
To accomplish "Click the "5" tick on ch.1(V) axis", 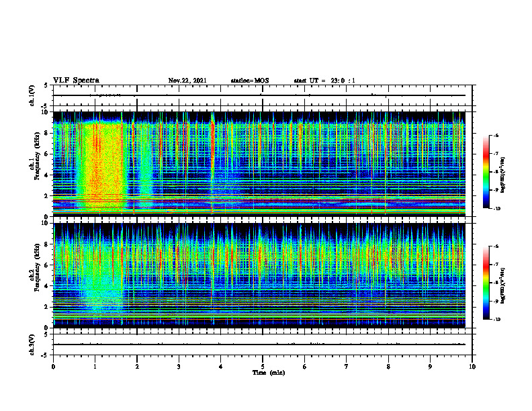I will (x=46, y=85).
